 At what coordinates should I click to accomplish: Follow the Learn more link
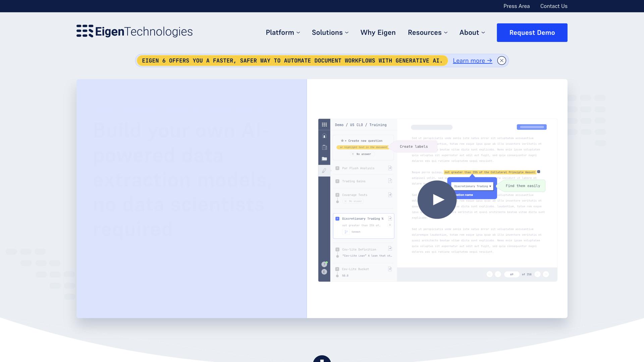(472, 61)
